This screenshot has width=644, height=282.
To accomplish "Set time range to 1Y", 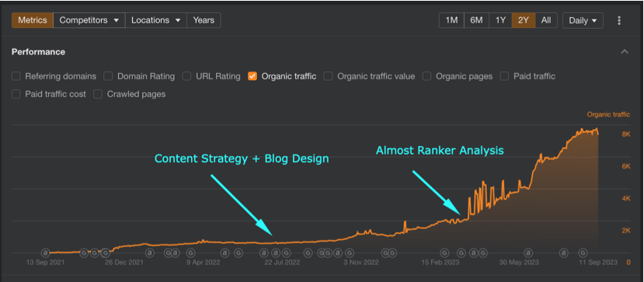I will click(500, 20).
